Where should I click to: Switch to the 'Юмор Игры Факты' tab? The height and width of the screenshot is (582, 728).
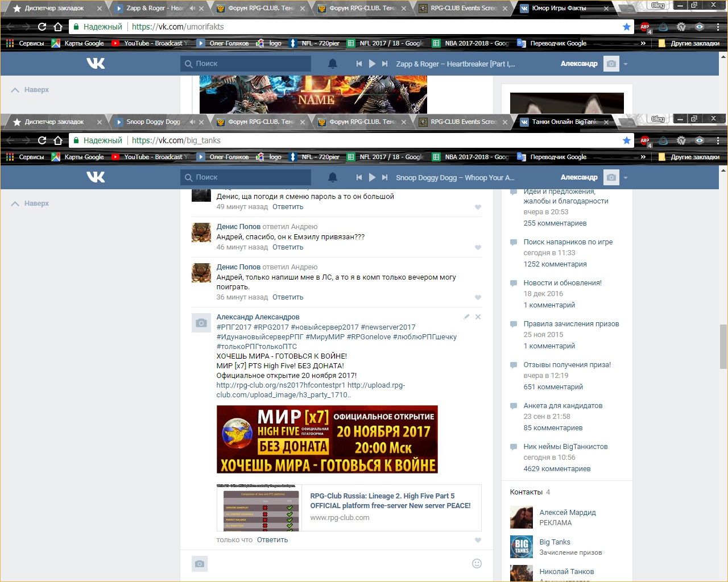pyautogui.click(x=560, y=9)
